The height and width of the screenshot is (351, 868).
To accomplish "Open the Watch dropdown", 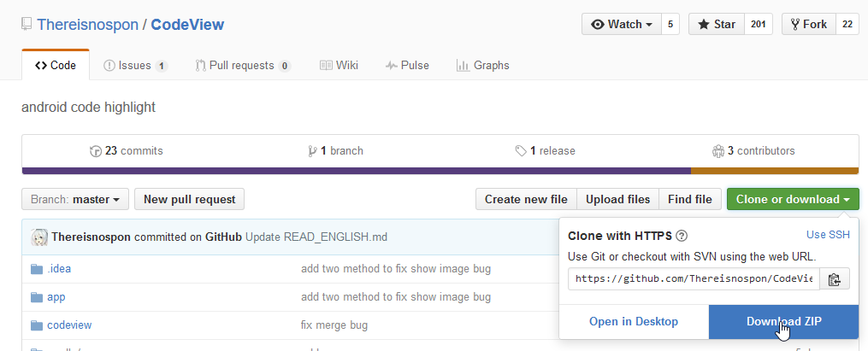I will click(x=622, y=24).
